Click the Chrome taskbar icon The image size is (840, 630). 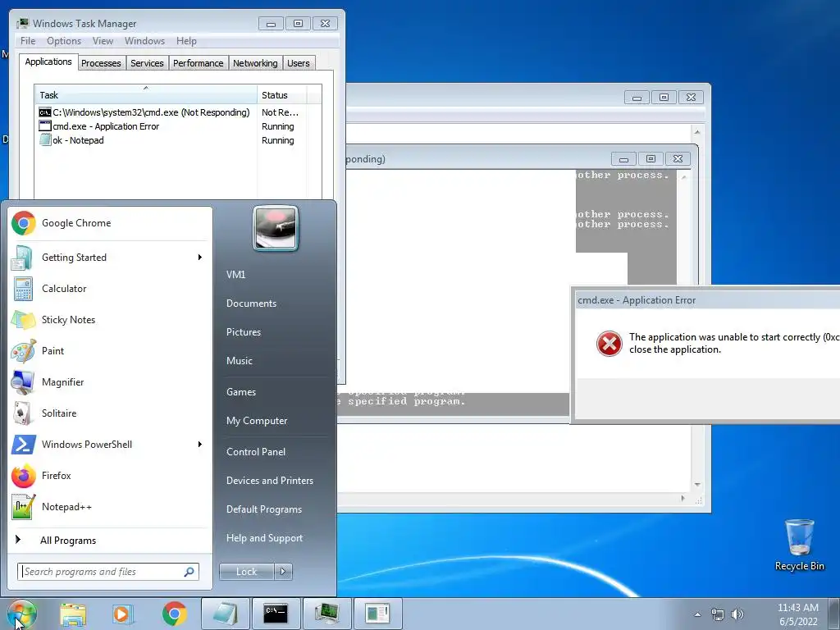tap(174, 614)
